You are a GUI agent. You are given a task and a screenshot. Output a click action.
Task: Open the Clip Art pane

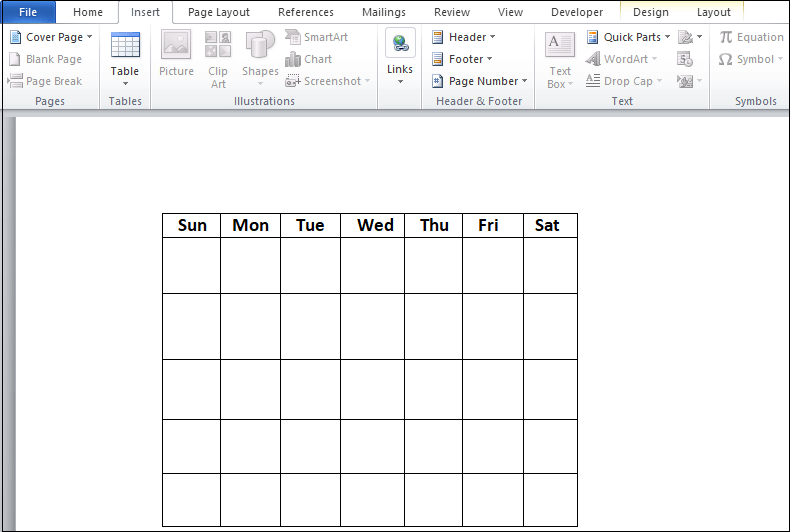[218, 59]
